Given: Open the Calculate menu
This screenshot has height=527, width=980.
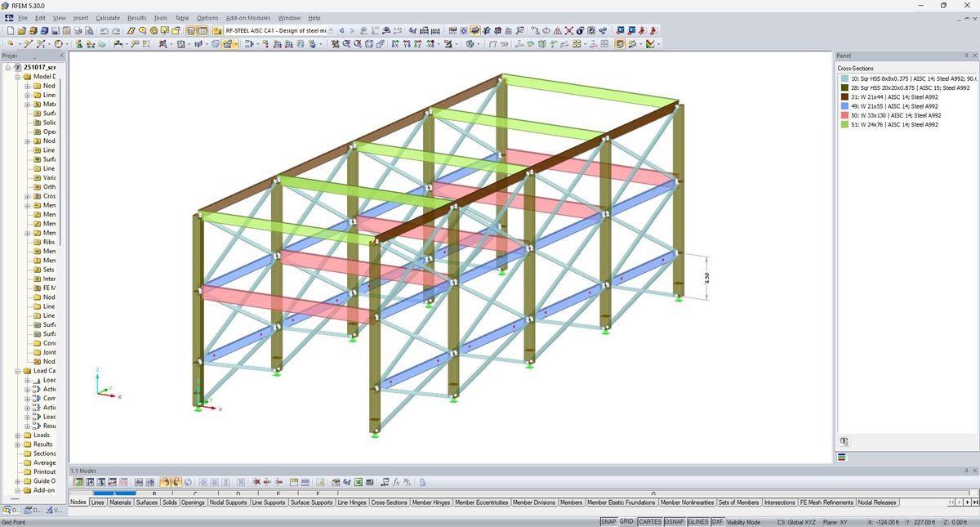Looking at the screenshot, I should click(x=107, y=17).
